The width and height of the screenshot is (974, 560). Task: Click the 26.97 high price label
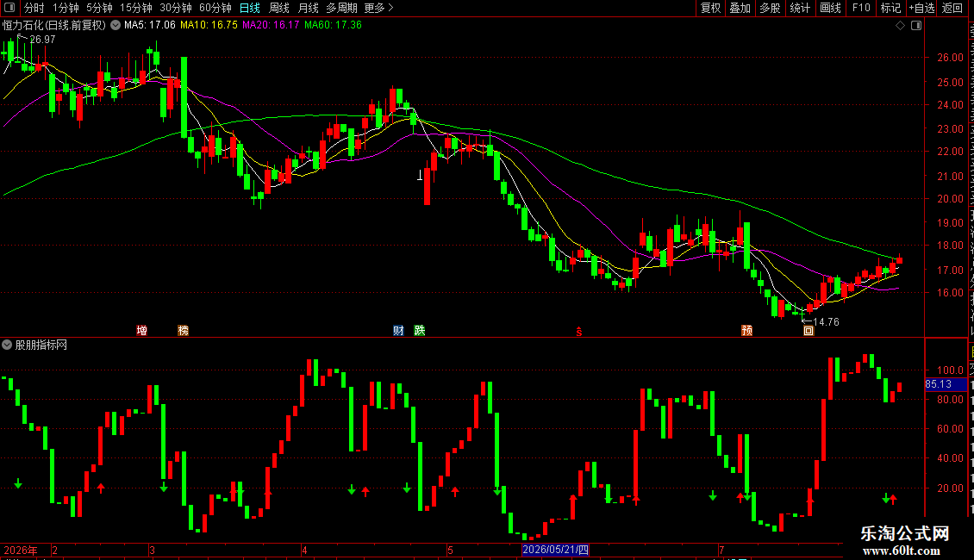pos(42,39)
